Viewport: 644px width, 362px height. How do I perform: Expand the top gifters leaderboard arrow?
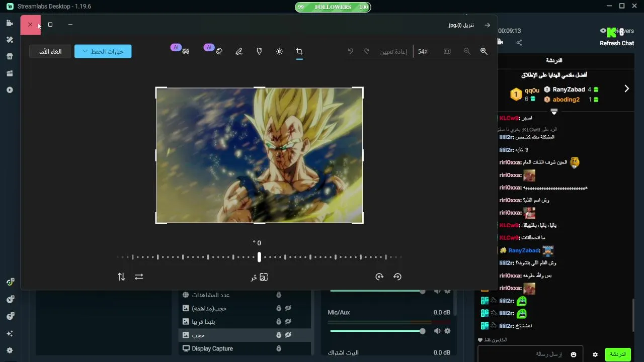click(x=626, y=89)
